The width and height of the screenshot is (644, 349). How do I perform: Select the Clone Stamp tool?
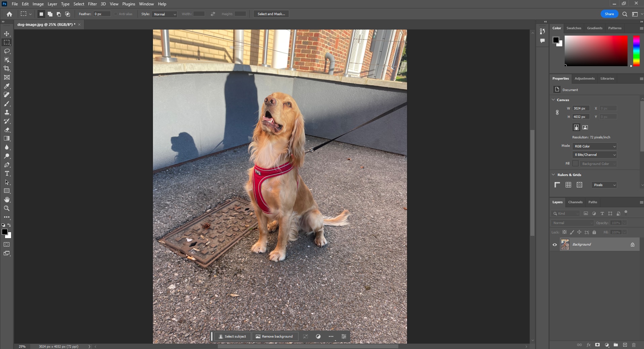[7, 112]
